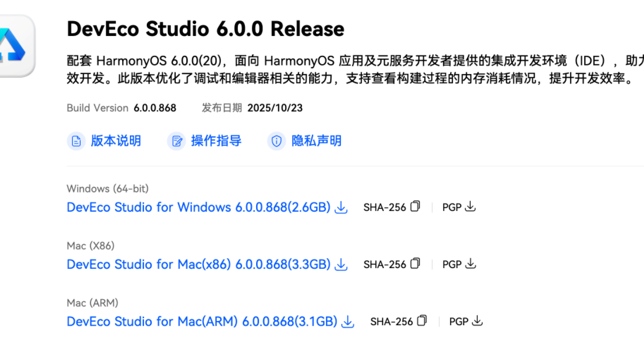The width and height of the screenshot is (644, 351).
Task: Open the 操作指导 guide link
Action: (216, 141)
